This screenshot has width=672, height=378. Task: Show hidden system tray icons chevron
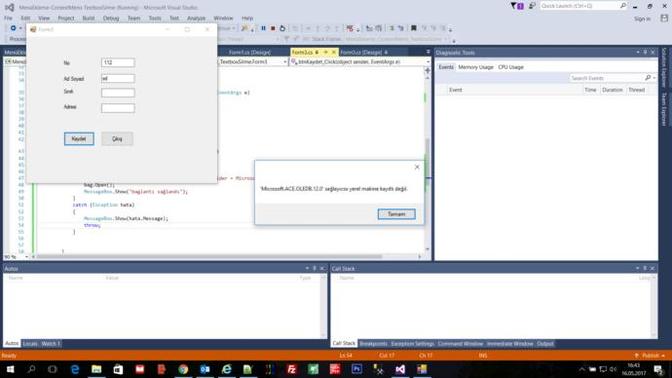click(x=582, y=369)
